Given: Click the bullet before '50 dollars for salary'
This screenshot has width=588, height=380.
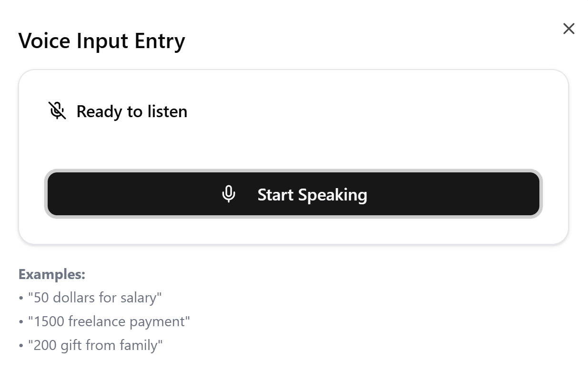Looking at the screenshot, I should coord(21,298).
